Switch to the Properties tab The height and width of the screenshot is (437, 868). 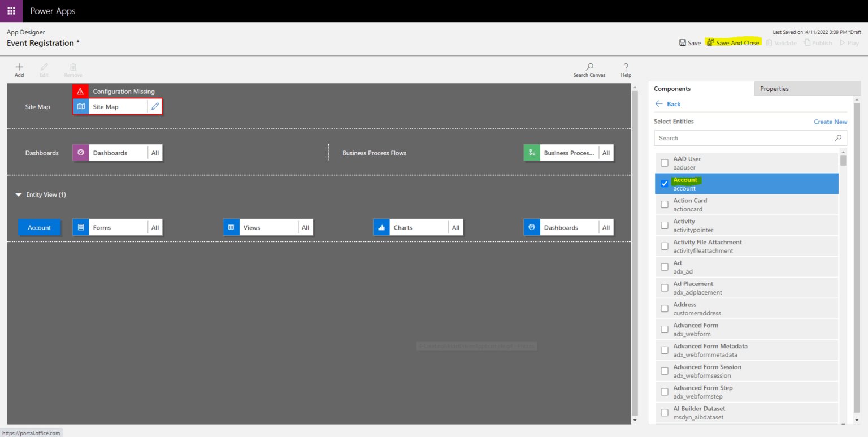pyautogui.click(x=774, y=88)
